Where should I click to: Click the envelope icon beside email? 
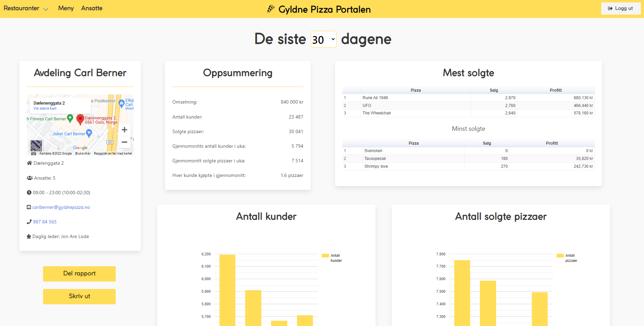click(x=29, y=207)
